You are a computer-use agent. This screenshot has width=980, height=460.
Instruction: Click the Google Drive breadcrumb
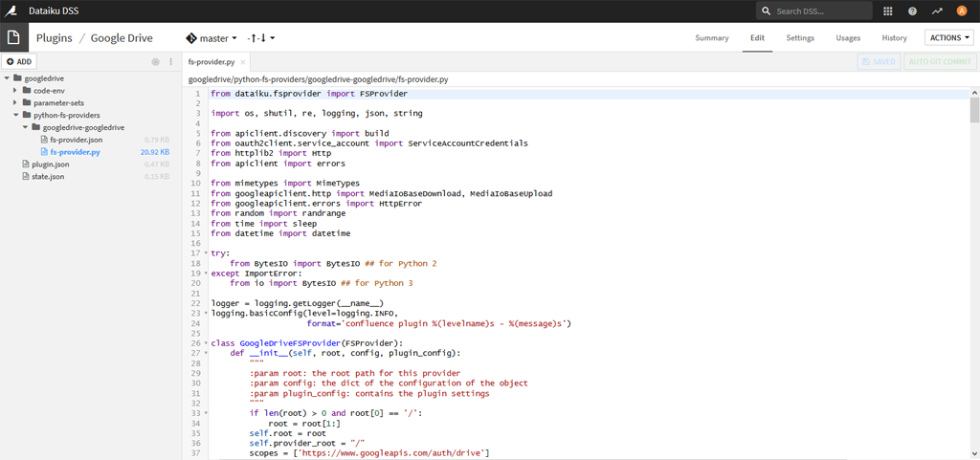click(122, 38)
